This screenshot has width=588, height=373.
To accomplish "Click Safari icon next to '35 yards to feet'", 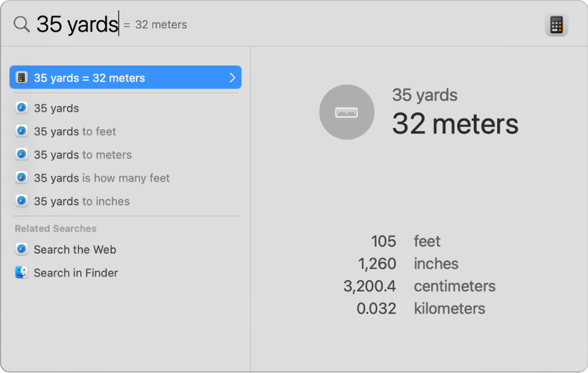I will coord(21,131).
